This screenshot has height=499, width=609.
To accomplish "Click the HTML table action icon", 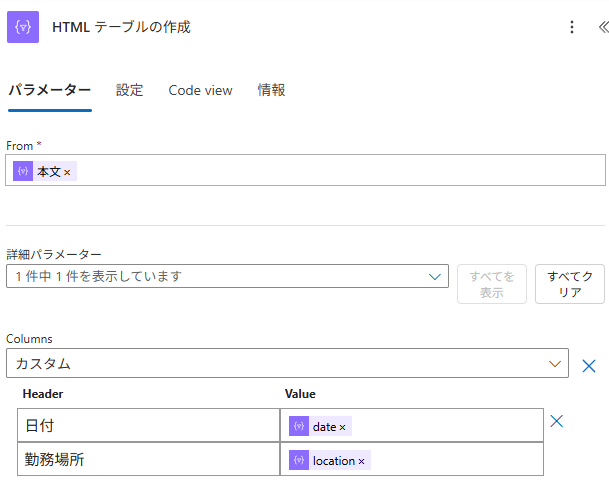I will coord(23,27).
